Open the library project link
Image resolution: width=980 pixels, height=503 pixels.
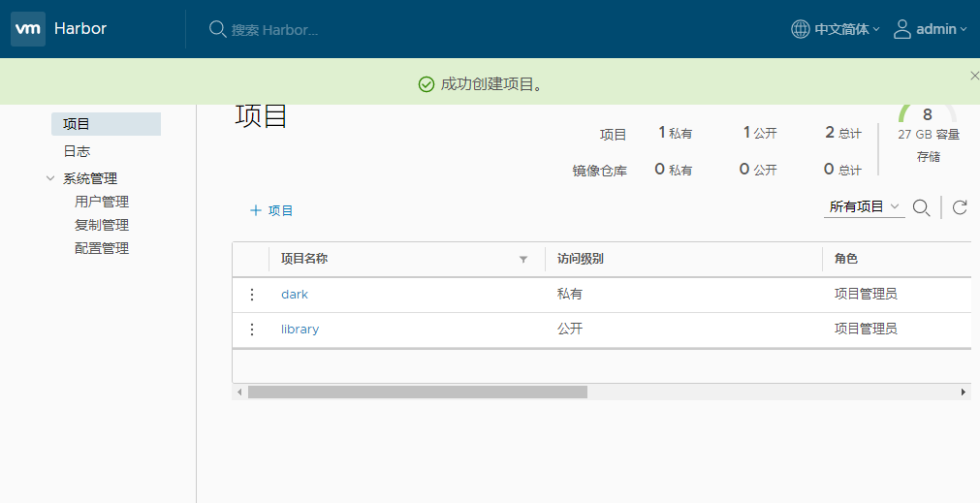click(300, 330)
